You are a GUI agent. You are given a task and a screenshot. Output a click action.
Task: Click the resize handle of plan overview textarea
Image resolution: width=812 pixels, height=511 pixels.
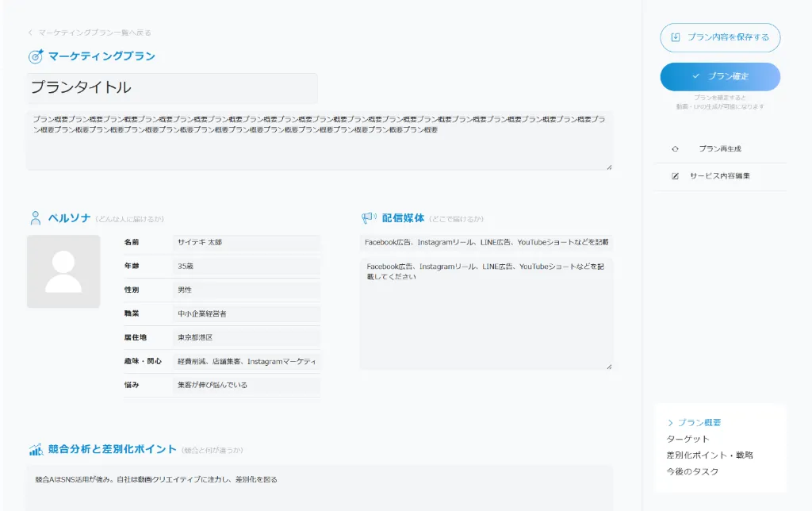point(609,167)
